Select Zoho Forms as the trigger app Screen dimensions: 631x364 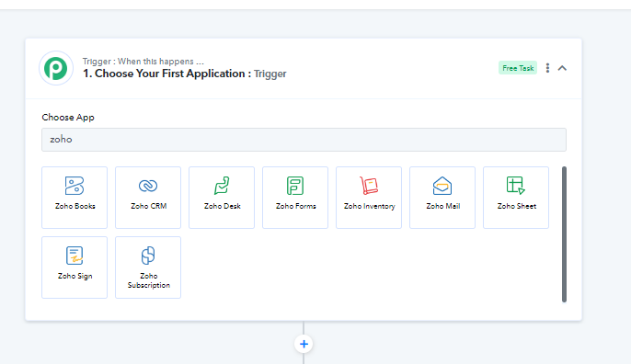click(x=295, y=198)
